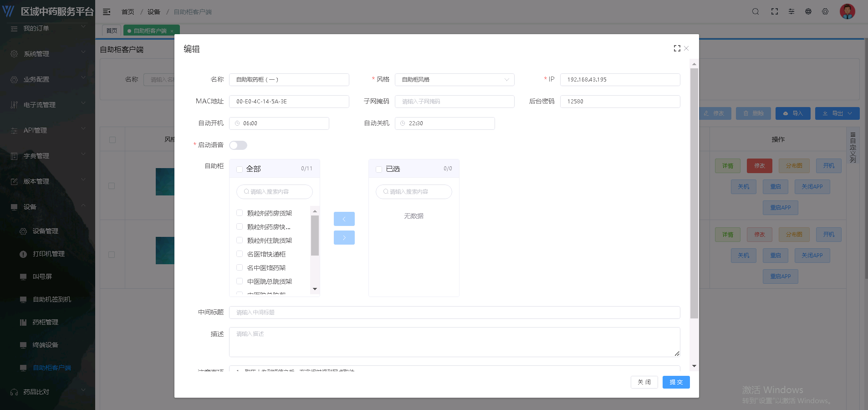Toggle the 启动语音 switch
This screenshot has height=410, width=868.
point(238,145)
